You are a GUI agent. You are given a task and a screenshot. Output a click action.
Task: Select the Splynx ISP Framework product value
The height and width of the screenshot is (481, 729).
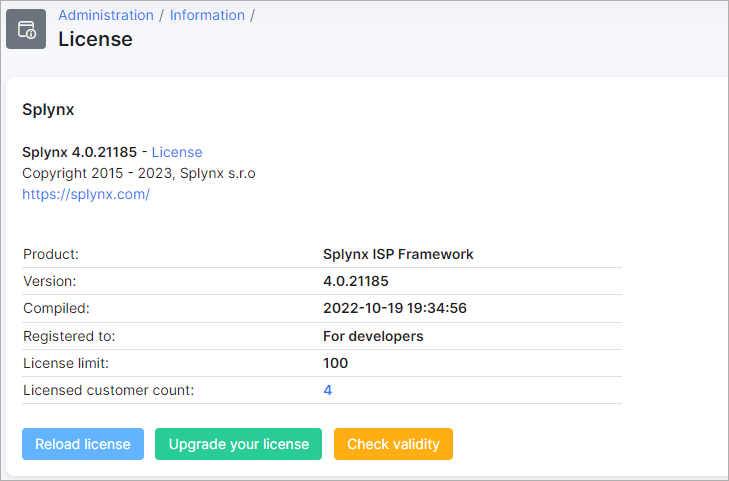[398, 254]
